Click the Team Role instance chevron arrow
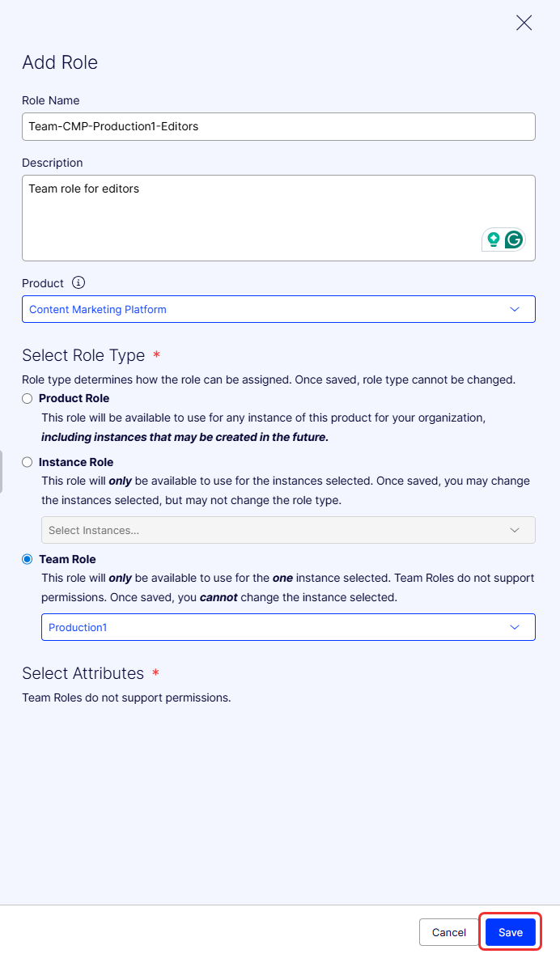560x954 pixels. (x=515, y=627)
